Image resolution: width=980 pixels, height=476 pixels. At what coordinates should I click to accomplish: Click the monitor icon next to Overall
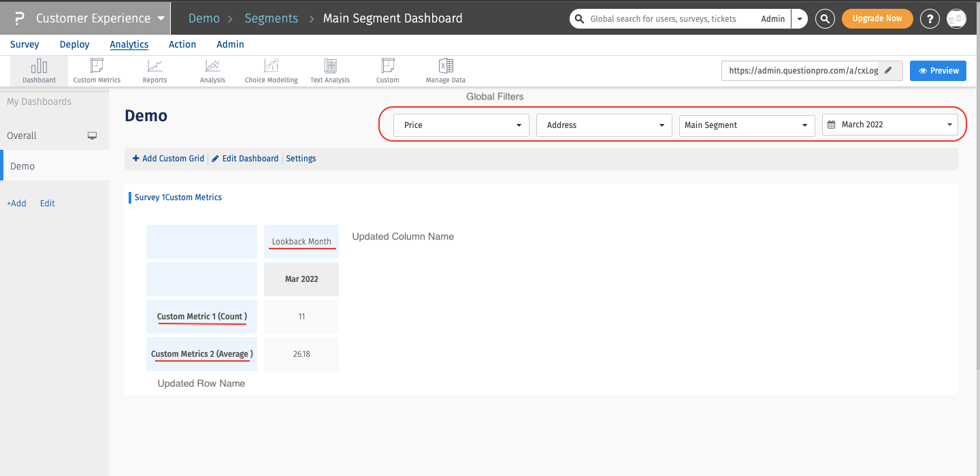tap(92, 136)
